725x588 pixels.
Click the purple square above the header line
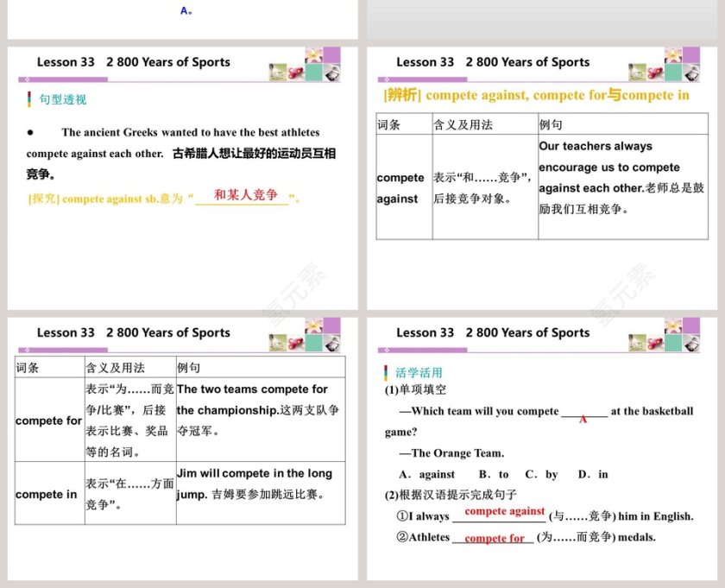click(x=333, y=54)
